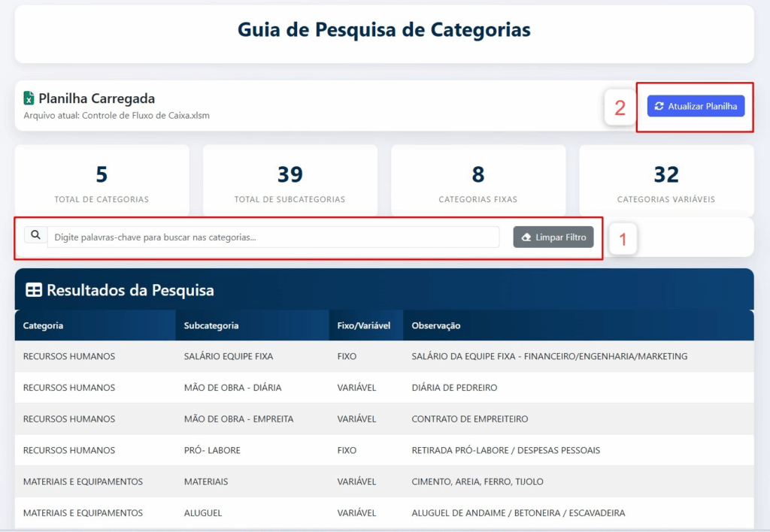
Task: Click the Excel file icon beside Planilha Carregada
Action: tap(29, 98)
